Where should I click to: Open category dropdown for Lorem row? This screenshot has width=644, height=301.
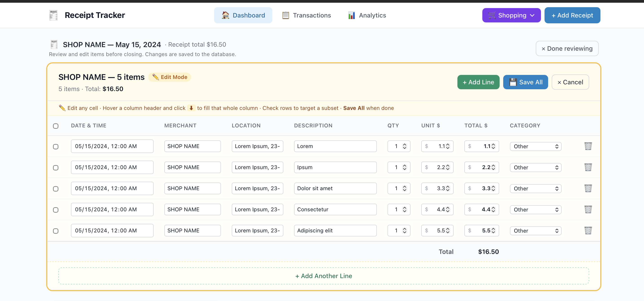tap(536, 146)
